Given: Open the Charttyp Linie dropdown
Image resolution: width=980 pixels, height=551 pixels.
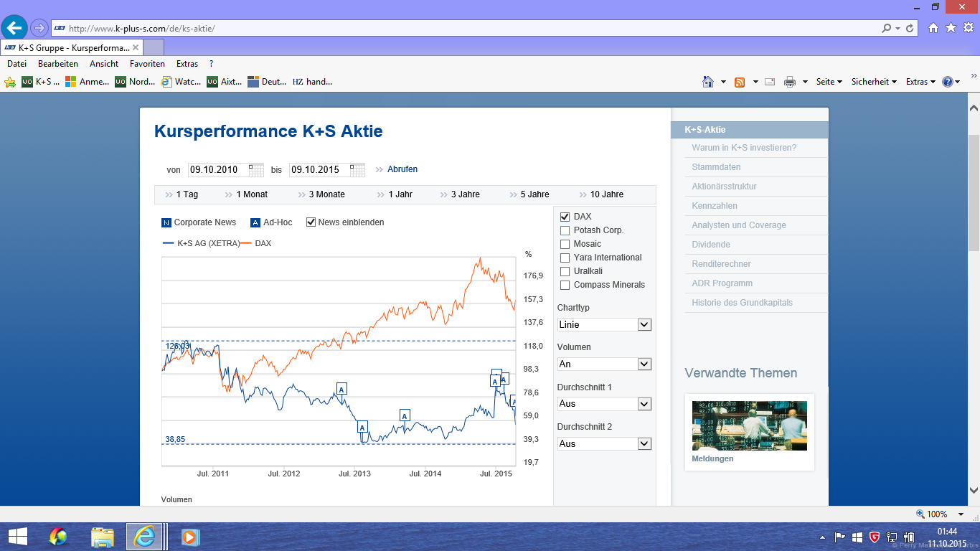Looking at the screenshot, I should click(x=604, y=324).
